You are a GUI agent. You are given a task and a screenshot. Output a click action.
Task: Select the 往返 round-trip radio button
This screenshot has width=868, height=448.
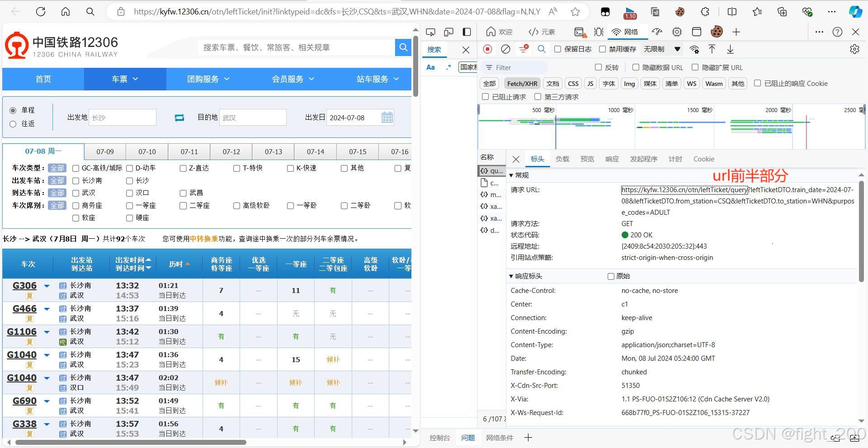(x=13, y=124)
